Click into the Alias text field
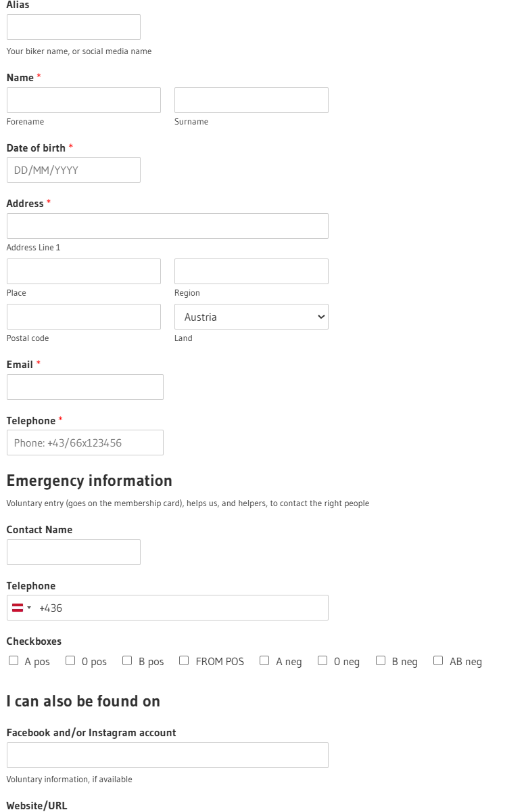Image resolution: width=526 pixels, height=812 pixels. (73, 27)
